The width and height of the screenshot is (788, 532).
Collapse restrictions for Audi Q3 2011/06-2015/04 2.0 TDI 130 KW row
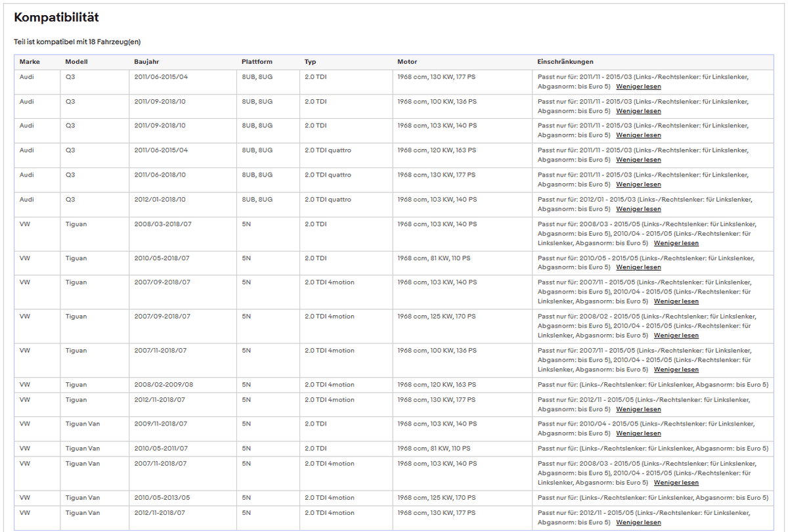point(638,87)
